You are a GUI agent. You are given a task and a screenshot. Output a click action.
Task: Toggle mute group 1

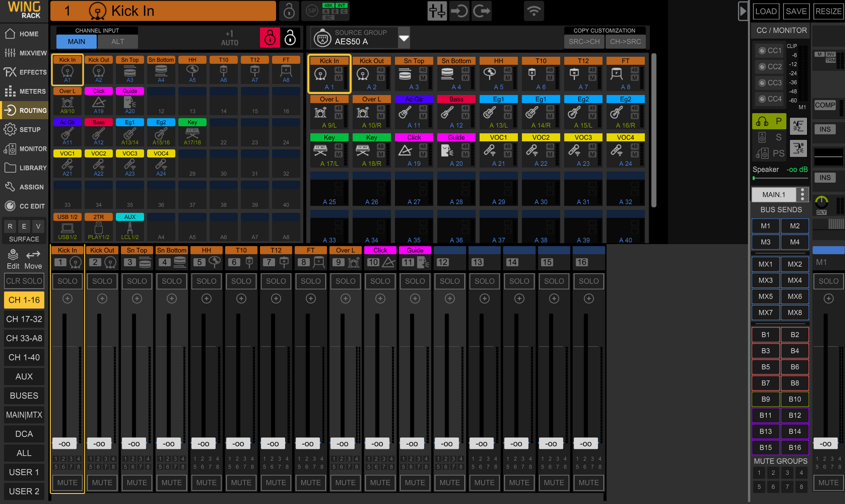click(759, 473)
